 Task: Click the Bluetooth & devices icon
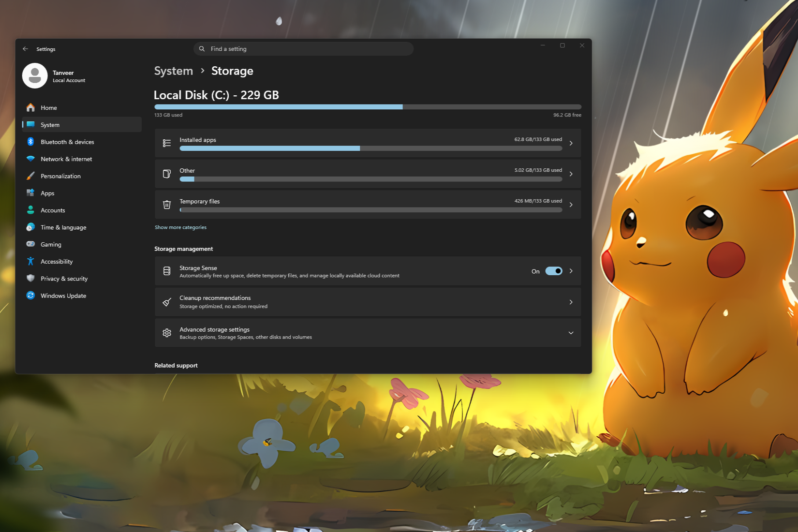[30, 142]
